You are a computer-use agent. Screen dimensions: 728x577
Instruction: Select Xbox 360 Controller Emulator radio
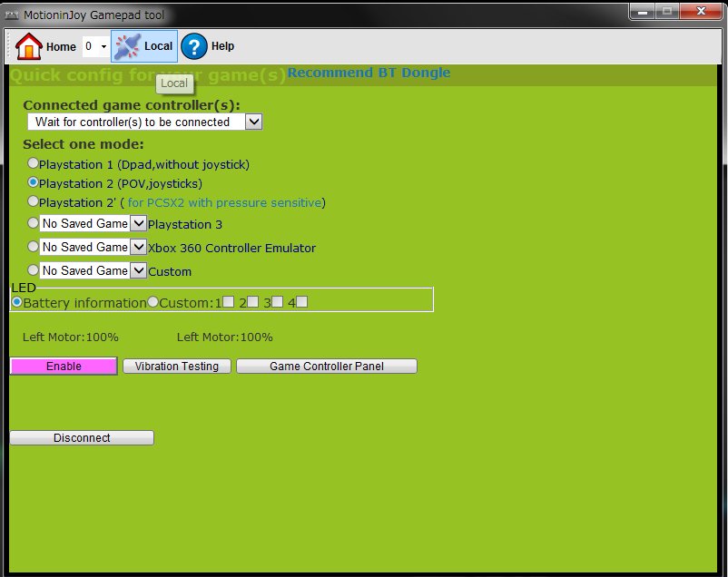tap(33, 246)
